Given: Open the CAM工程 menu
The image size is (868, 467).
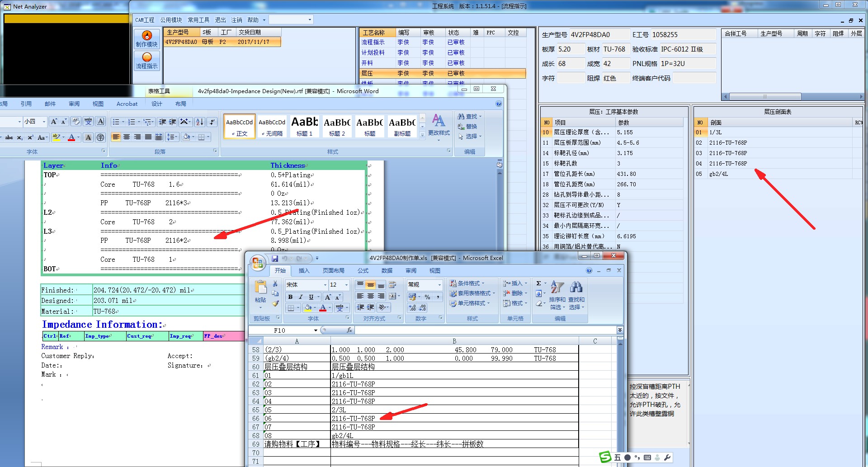Looking at the screenshot, I should [145, 20].
